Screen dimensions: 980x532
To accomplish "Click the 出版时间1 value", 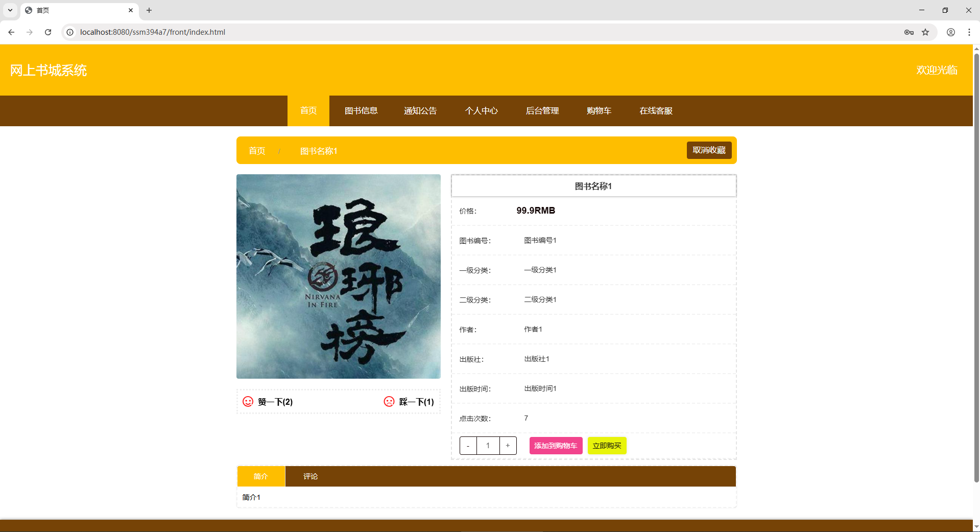I will [540, 388].
